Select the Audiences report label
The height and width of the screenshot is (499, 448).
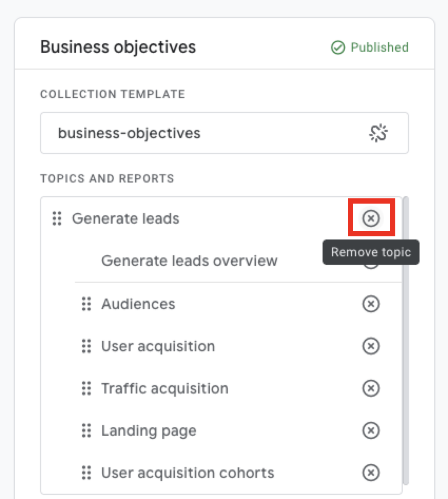click(x=138, y=304)
